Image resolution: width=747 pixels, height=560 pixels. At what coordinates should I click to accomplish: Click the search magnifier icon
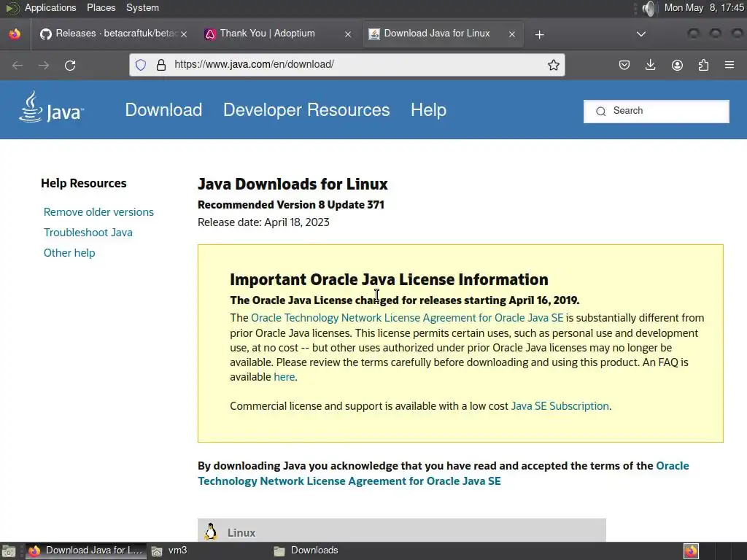(x=601, y=111)
